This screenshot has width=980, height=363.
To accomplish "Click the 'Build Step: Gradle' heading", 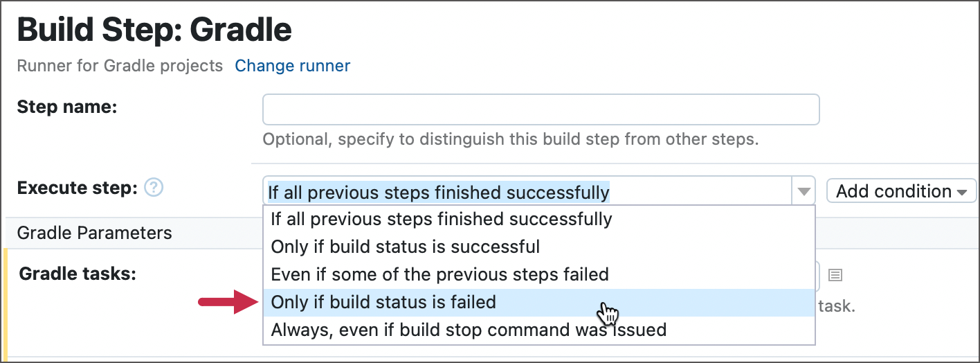I will [x=154, y=30].
